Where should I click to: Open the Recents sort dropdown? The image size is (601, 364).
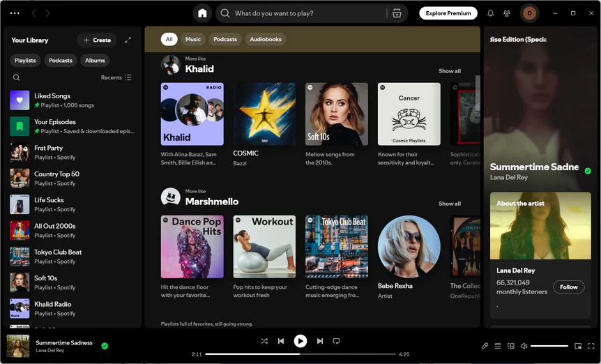116,77
